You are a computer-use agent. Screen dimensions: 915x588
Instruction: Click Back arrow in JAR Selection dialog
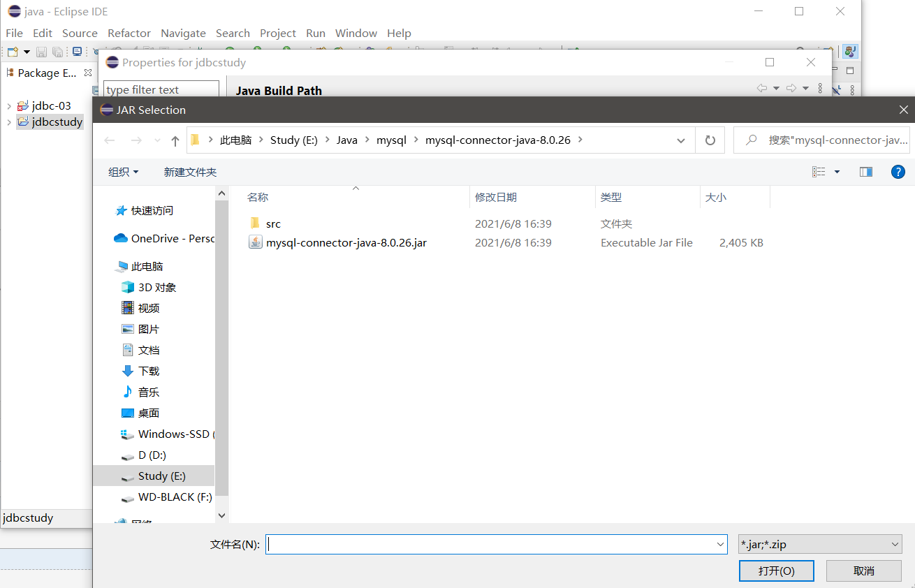coord(110,140)
